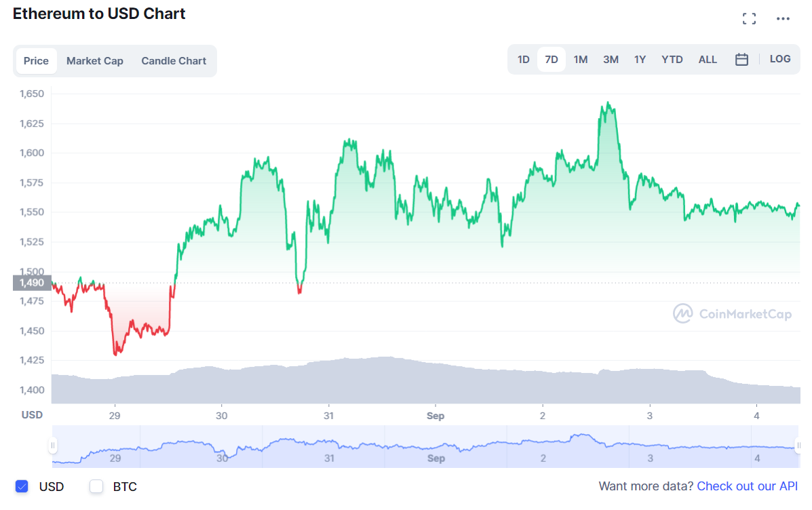Click the CoinMarketCap watermark logo
The image size is (812, 510).
732,314
